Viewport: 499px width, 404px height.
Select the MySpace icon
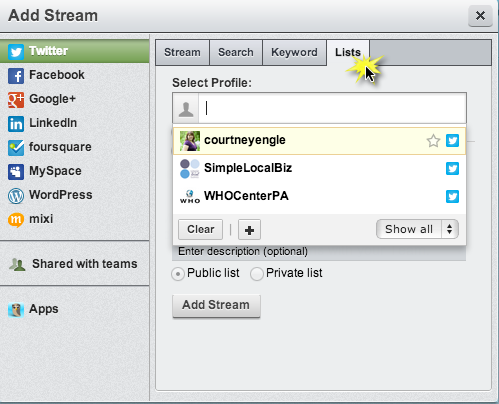point(16,172)
